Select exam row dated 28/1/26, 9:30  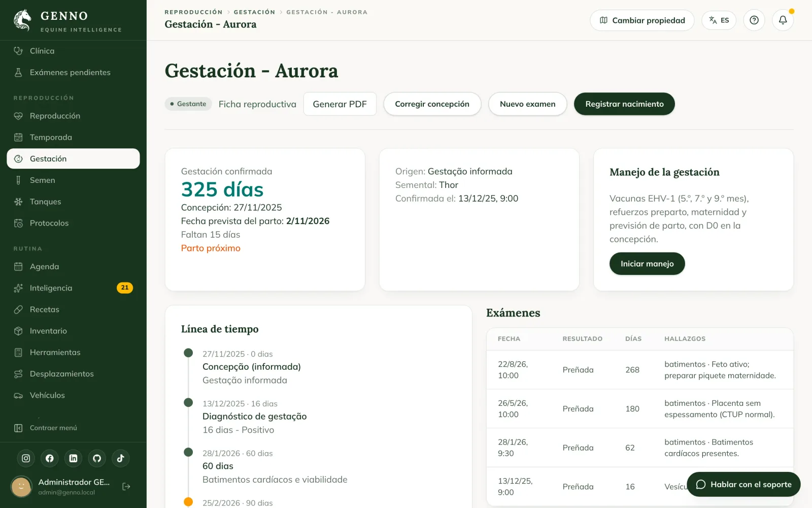[640, 448]
